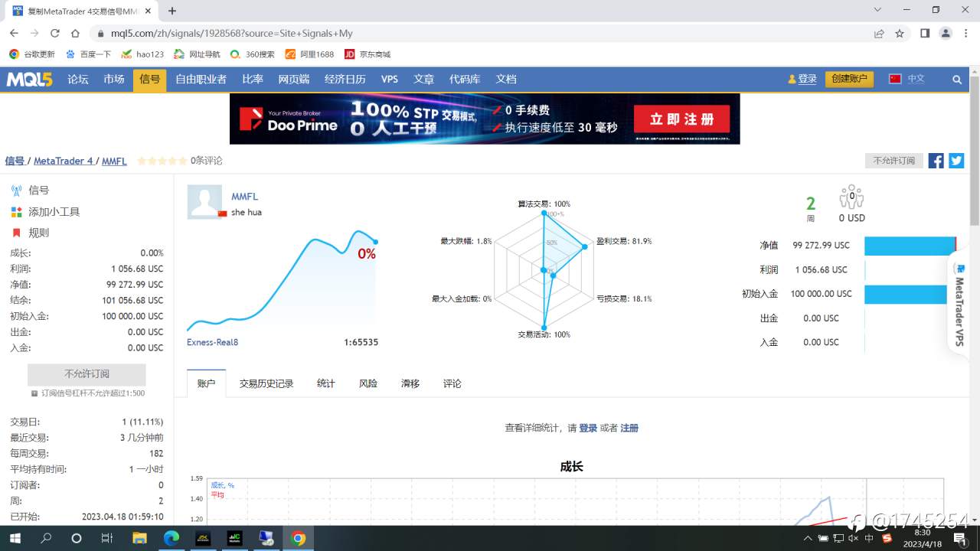Open 自由职业者 menu item
The image size is (980, 551).
point(201,79)
